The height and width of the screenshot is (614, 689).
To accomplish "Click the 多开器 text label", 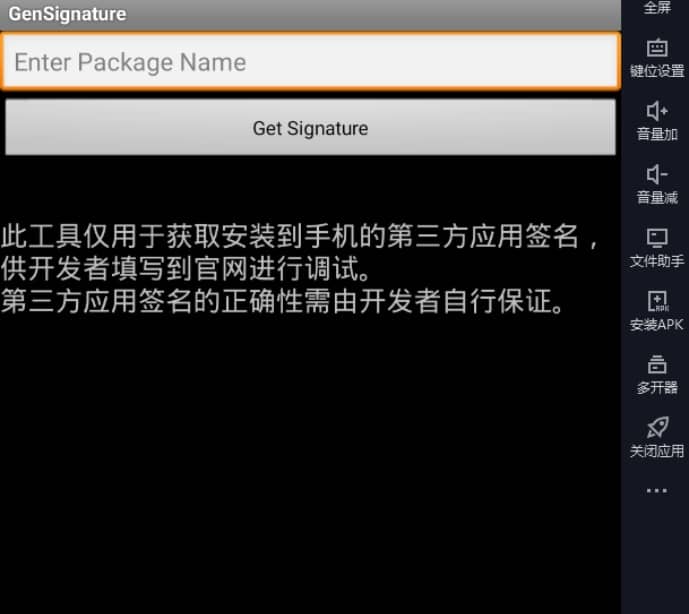I will tap(657, 388).
